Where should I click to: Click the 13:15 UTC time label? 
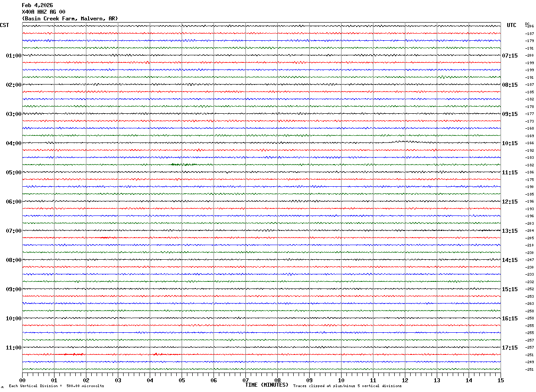(510, 231)
